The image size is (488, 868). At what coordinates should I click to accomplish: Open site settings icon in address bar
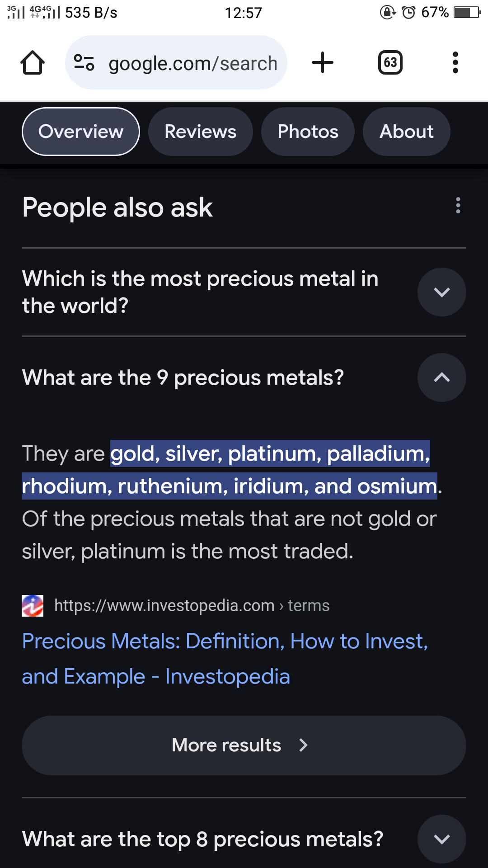[x=84, y=63]
